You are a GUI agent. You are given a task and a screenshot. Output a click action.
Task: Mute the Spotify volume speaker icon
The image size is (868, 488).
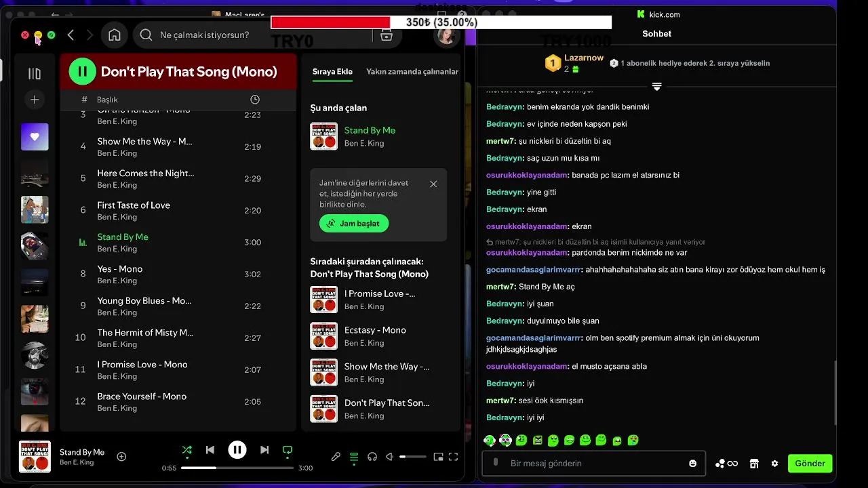click(390, 457)
